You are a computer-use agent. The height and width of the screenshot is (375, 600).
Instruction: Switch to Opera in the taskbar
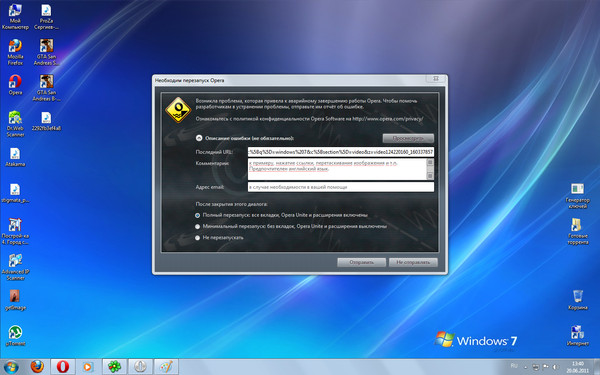(x=63, y=367)
